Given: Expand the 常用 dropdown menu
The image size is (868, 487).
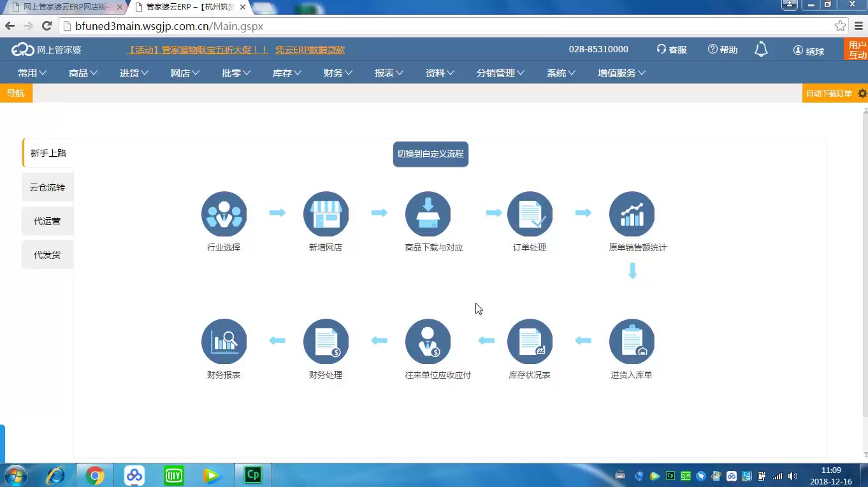Looking at the screenshot, I should tap(32, 73).
